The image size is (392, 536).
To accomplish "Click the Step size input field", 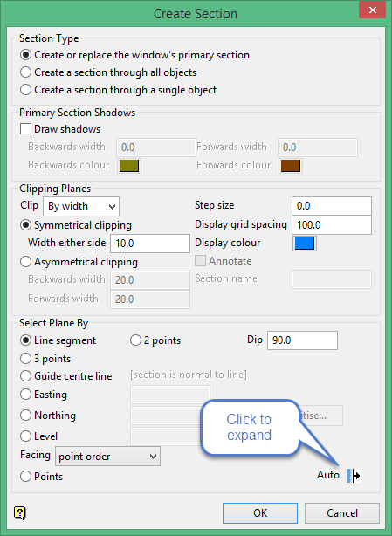I will (x=332, y=206).
